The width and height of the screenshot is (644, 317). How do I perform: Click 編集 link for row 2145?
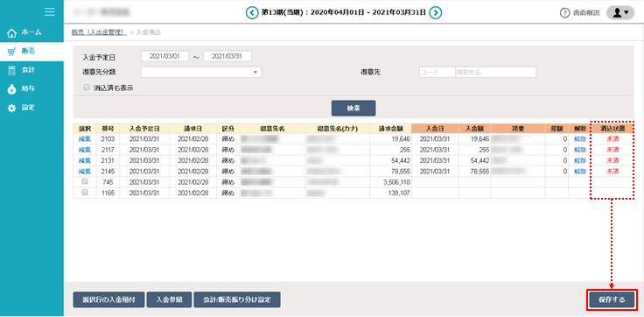tap(85, 171)
